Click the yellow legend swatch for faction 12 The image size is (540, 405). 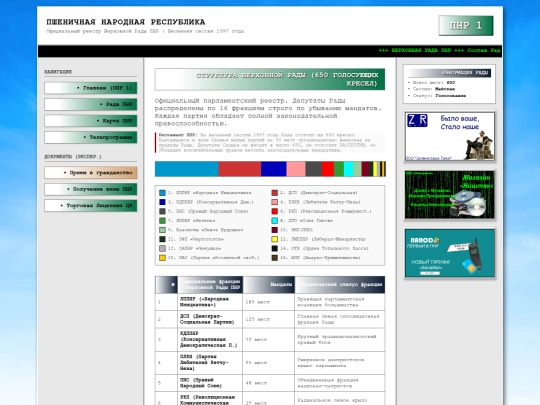[274, 239]
